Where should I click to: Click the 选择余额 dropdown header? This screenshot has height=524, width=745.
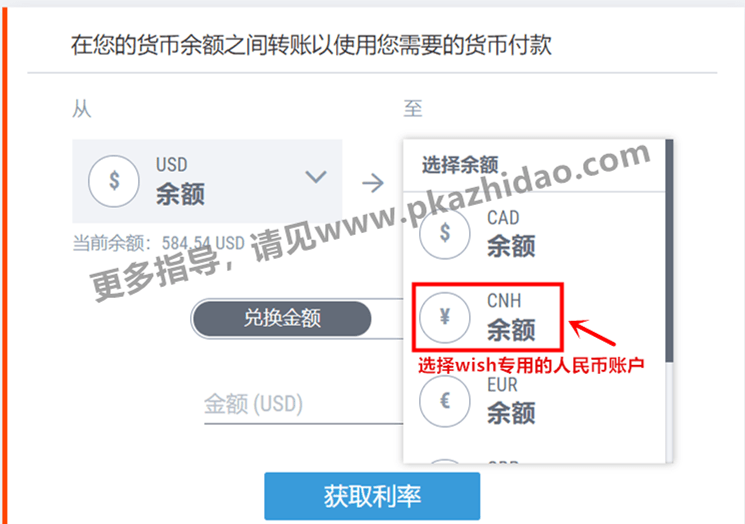pos(460,165)
